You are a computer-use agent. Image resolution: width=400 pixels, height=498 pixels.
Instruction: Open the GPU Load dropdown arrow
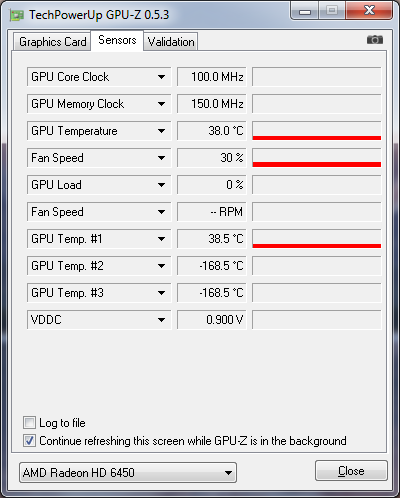click(x=162, y=185)
